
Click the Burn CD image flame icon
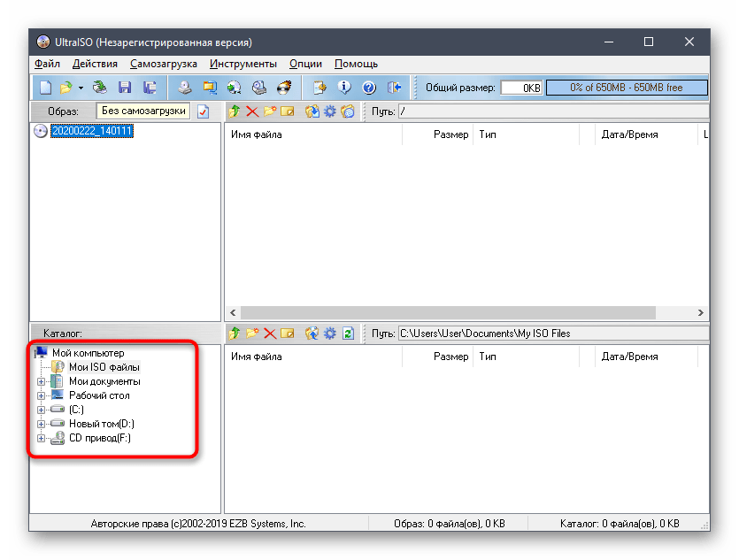284,88
